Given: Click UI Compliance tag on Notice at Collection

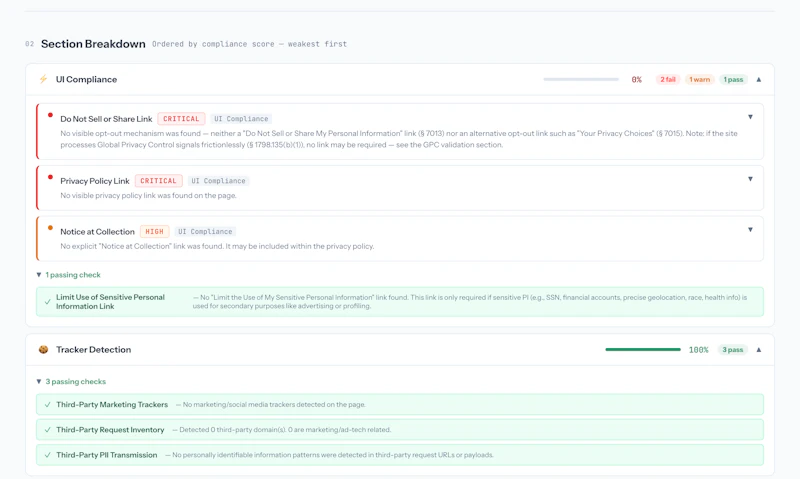Looking at the screenshot, I should (x=205, y=232).
